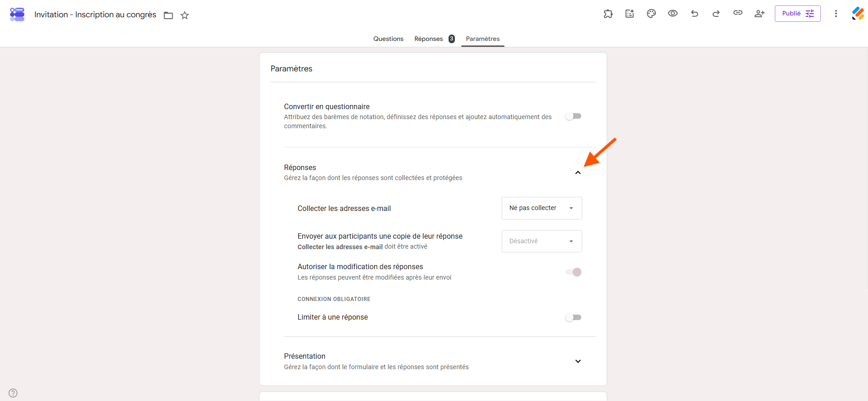Switch to the Réponses tab

(434, 39)
